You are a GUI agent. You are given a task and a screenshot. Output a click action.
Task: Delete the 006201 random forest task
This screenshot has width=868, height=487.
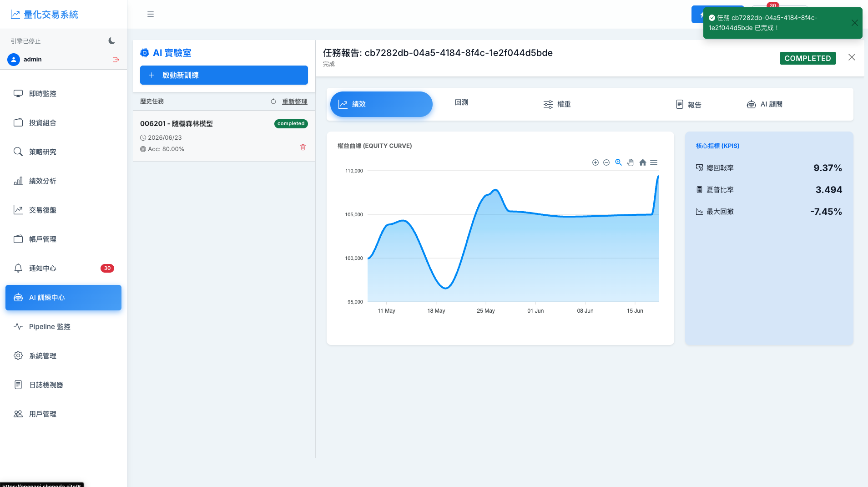click(x=303, y=147)
